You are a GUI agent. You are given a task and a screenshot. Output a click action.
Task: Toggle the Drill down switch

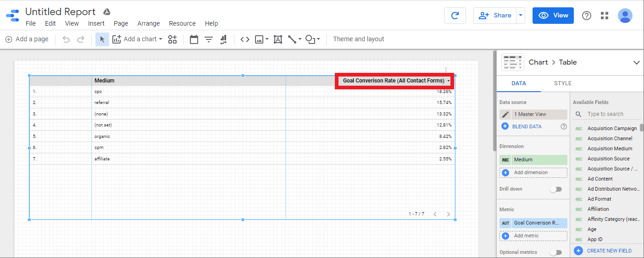[556, 189]
